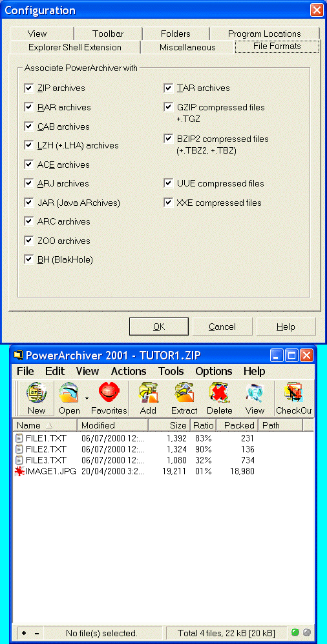The width and height of the screenshot is (327, 644).
Task: Toggle ZOO archives checkbox
Action: coord(29,240)
